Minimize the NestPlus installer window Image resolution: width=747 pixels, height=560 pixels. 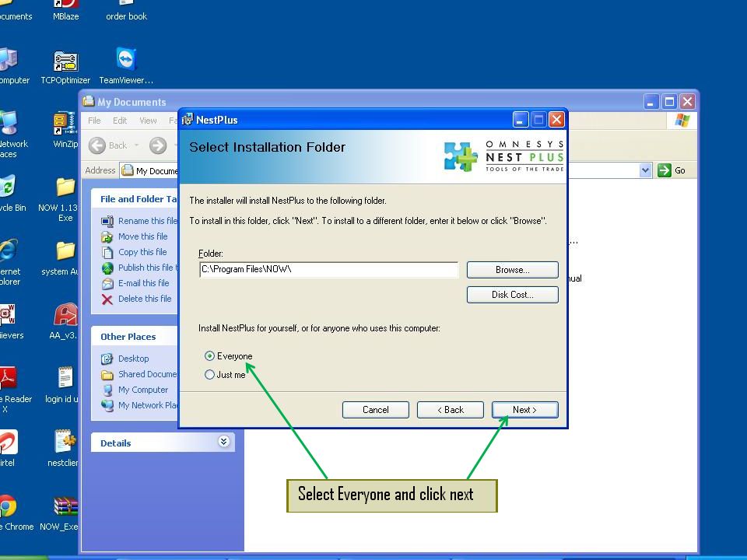pos(521,120)
